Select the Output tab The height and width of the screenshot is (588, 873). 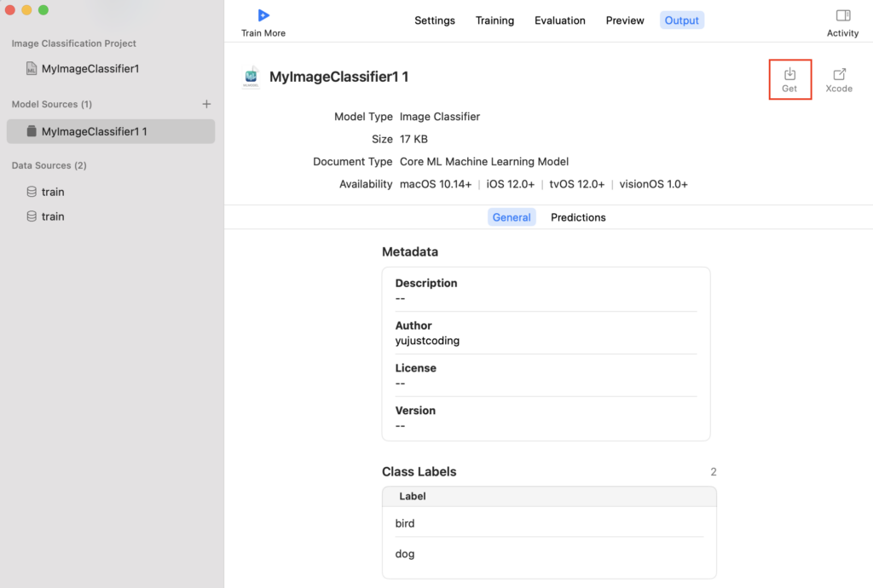click(681, 20)
